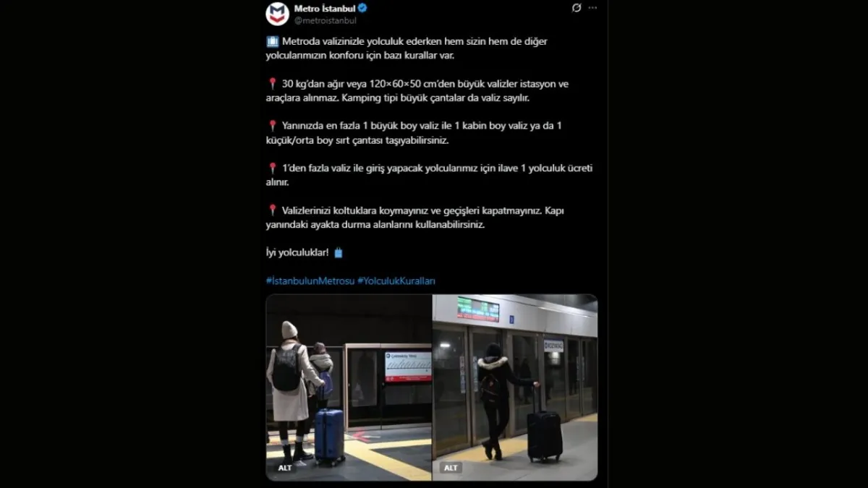Click the blue verified badge

[363, 8]
